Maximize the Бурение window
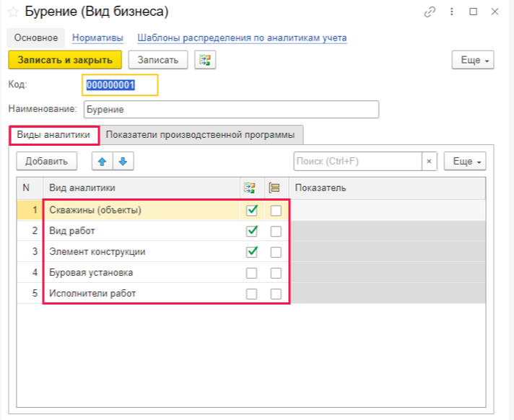The image size is (514, 420). click(474, 12)
